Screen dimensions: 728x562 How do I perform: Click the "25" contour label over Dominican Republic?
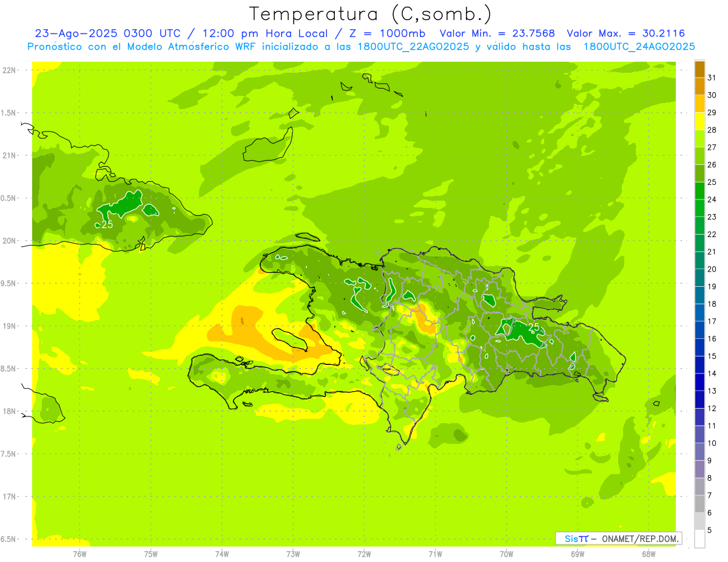[x=534, y=327]
